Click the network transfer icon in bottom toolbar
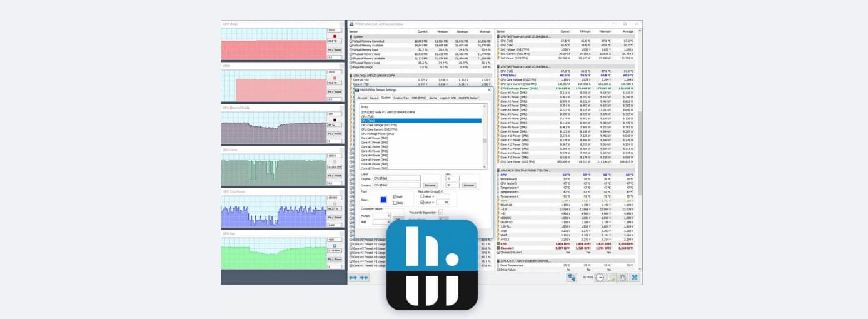The image size is (868, 319). click(572, 277)
